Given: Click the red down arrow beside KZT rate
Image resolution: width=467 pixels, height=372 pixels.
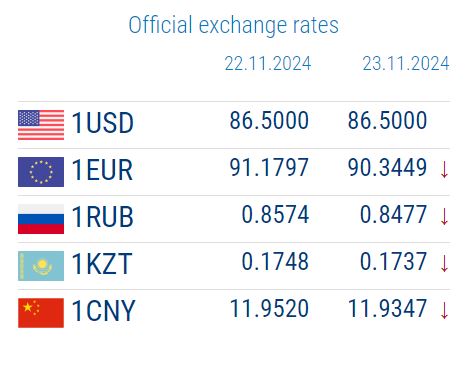Looking at the screenshot, I should [444, 264].
